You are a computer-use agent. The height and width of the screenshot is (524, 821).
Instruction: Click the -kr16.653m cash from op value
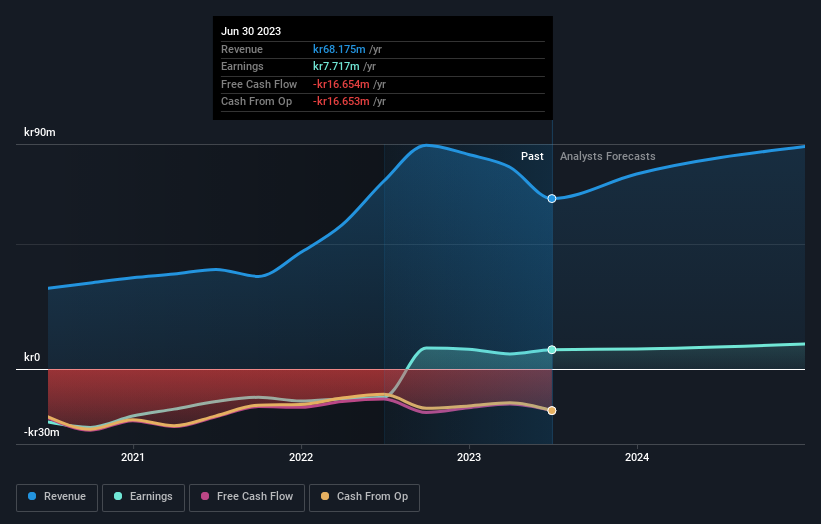pos(341,102)
